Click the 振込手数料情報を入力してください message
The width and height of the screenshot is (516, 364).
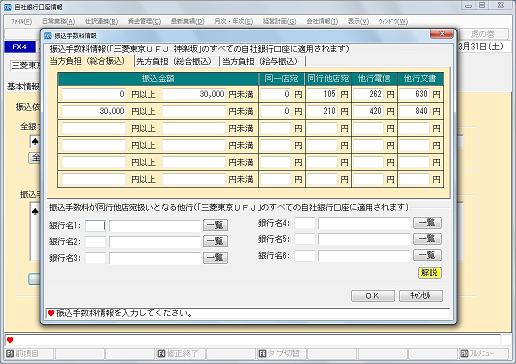(124, 313)
